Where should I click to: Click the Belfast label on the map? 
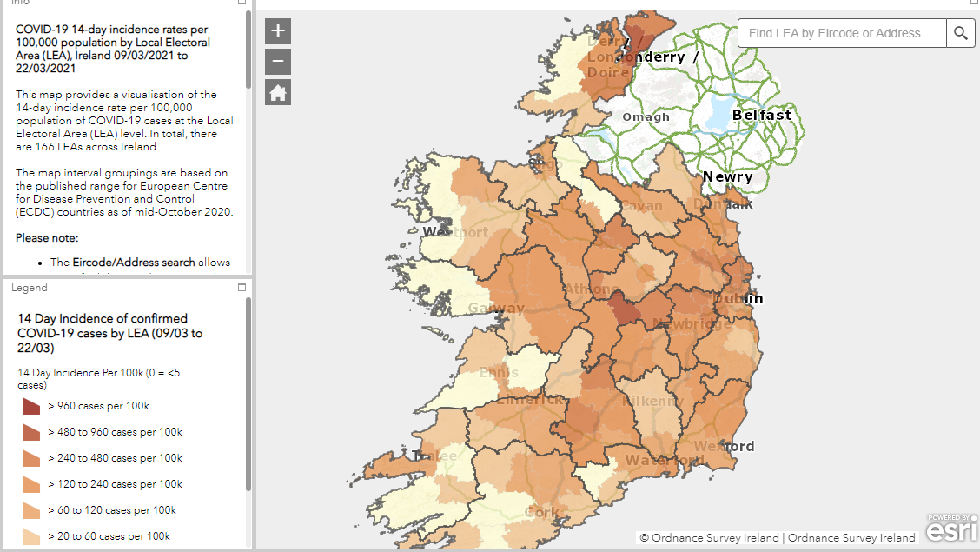[762, 115]
